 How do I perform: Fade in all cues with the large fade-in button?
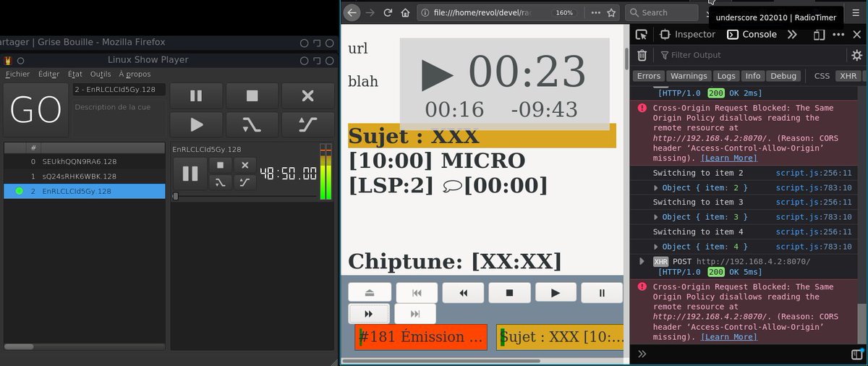coord(307,125)
